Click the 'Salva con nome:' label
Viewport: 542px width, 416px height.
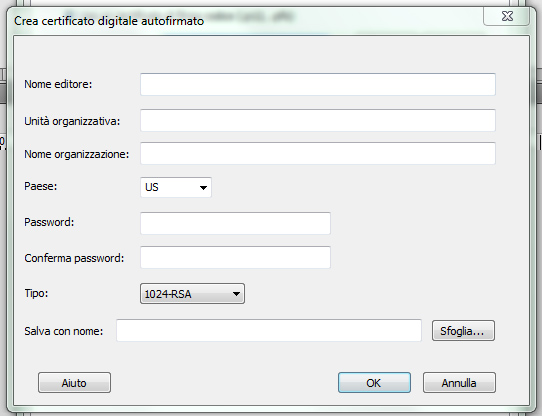[64, 331]
